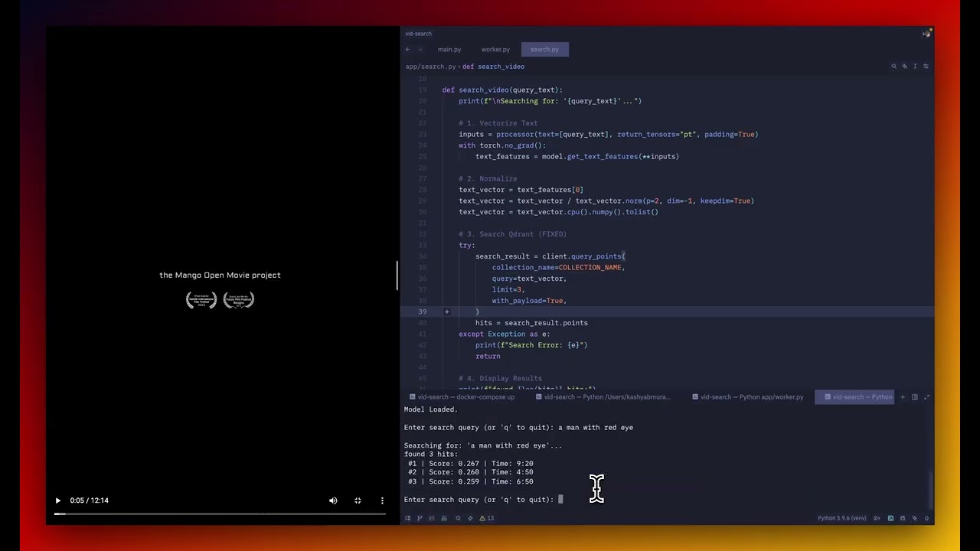Open the Python /Users/kashyabmura terminal tab
The height and width of the screenshot is (551, 980).
(604, 397)
